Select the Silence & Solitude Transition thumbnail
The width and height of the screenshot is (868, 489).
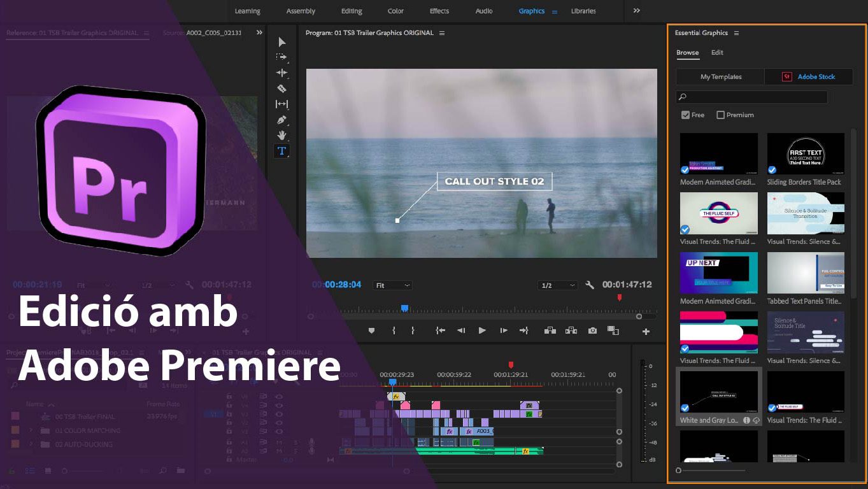806,213
